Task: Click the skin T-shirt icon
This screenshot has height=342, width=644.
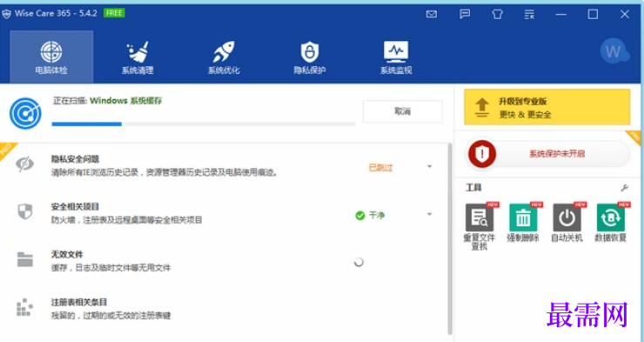Action: tap(497, 15)
